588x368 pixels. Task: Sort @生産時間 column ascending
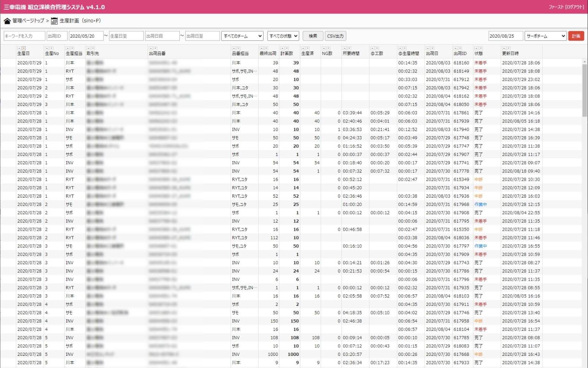point(400,48)
